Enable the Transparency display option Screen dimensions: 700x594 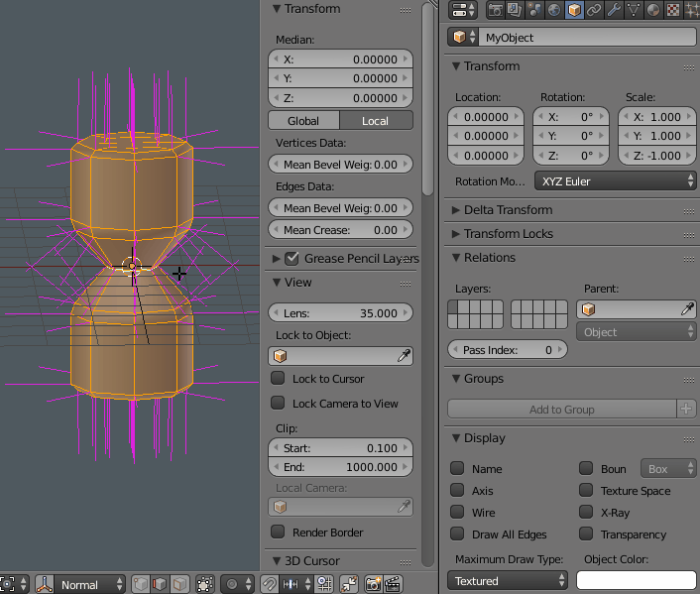click(586, 534)
